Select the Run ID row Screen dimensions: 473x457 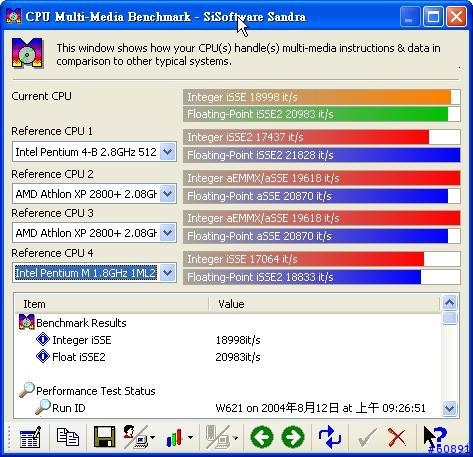pyautogui.click(x=228, y=408)
